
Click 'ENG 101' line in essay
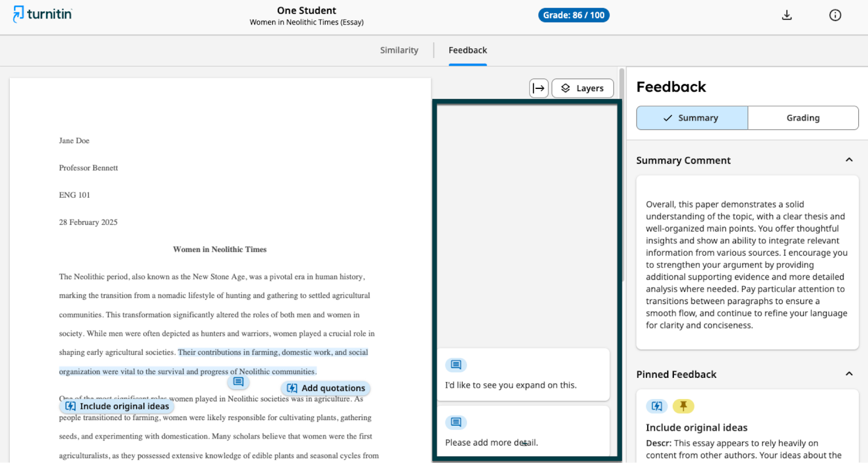click(x=74, y=195)
